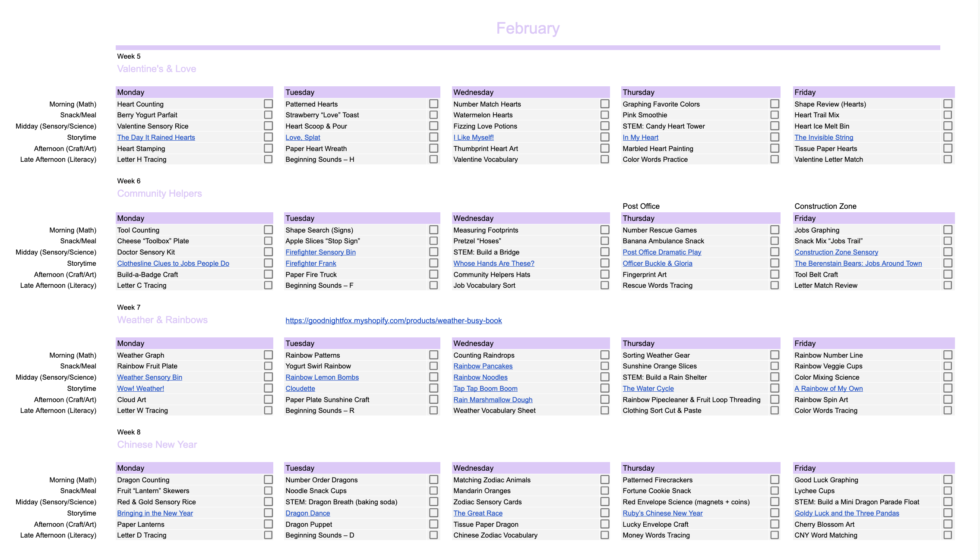Viewport: 980px width, 560px height.
Task: Click A Rainbow of My Own link
Action: click(828, 388)
